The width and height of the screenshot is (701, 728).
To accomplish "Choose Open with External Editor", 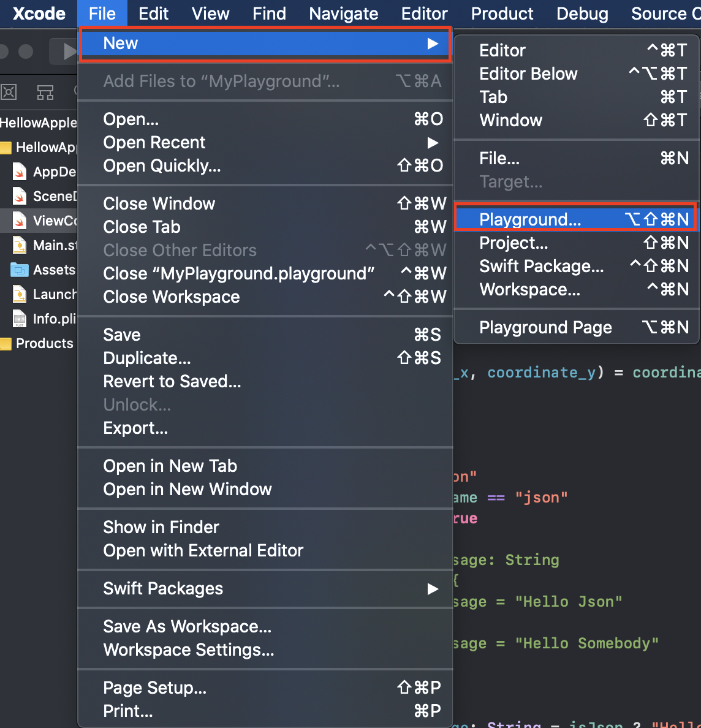I will 265,550.
